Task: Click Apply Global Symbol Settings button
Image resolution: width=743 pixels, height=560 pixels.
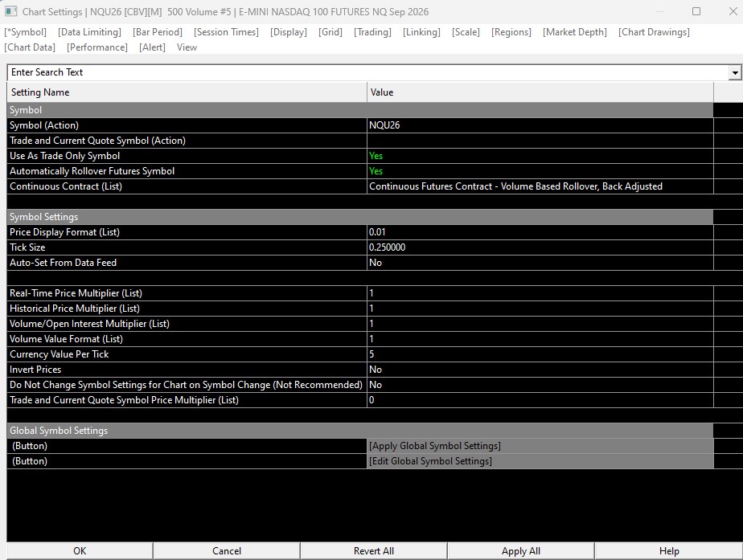Action: (540, 446)
